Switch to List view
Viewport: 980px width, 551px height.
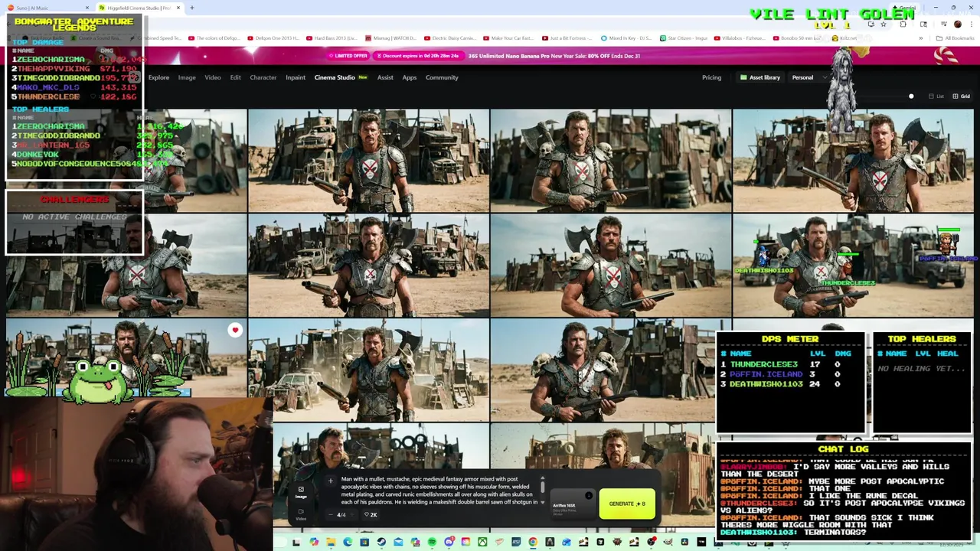(x=936, y=96)
